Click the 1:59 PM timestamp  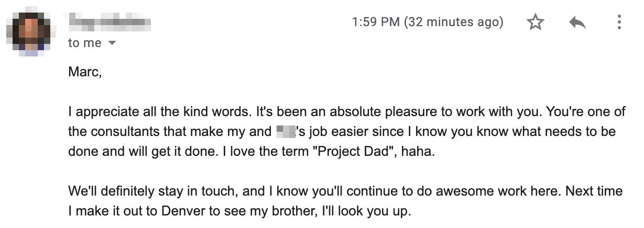click(x=376, y=22)
